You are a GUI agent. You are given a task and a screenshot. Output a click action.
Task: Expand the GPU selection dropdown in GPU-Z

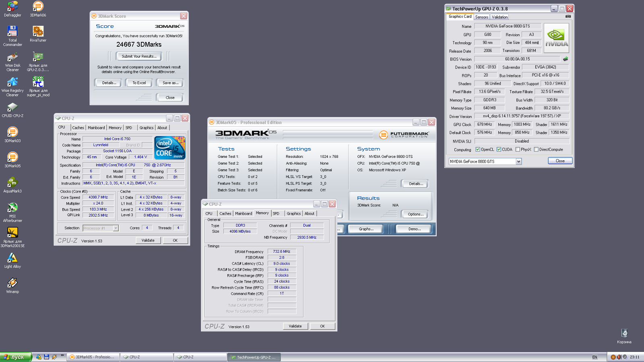click(x=518, y=161)
